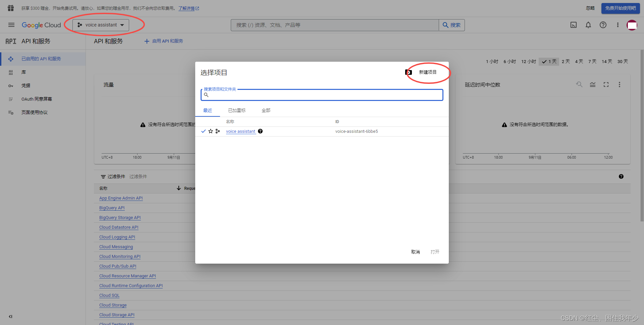Viewport: 644px width, 325px height.
Task: Click the filter icon in the API table
Action: click(x=103, y=177)
